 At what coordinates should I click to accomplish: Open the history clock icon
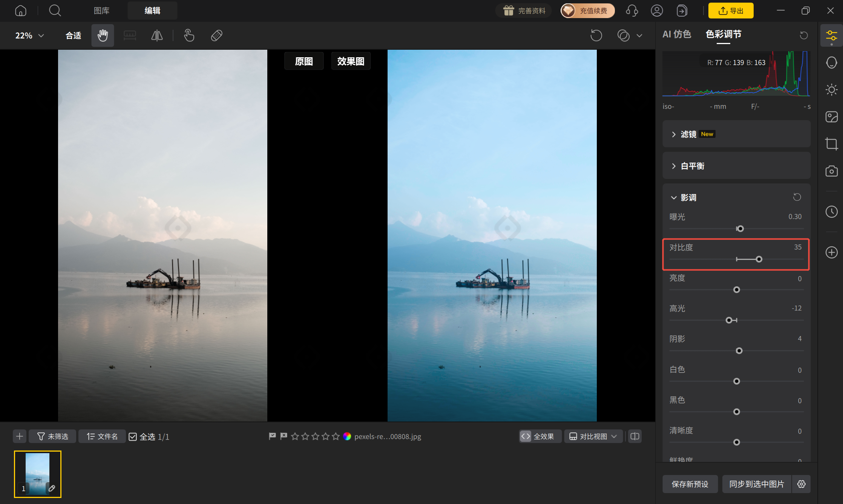(831, 212)
